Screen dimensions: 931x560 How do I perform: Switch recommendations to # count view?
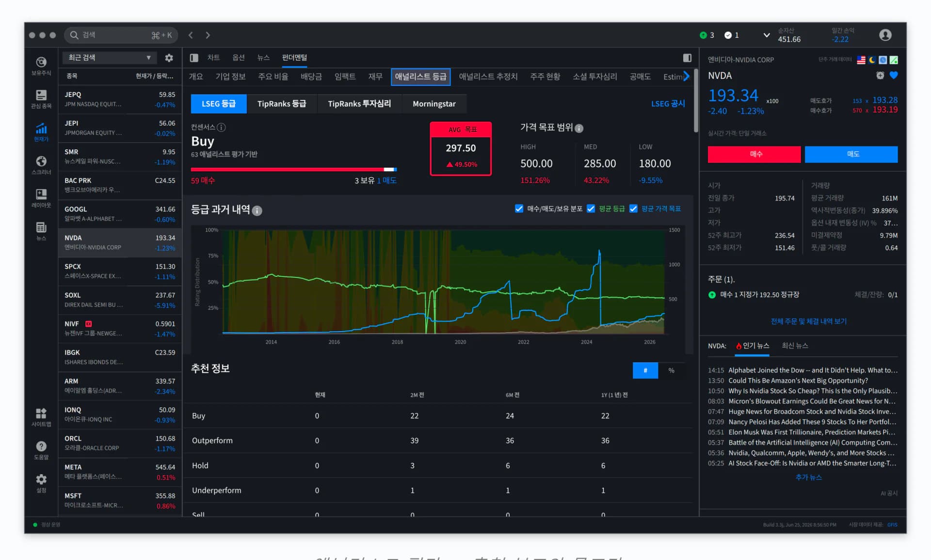coord(645,370)
